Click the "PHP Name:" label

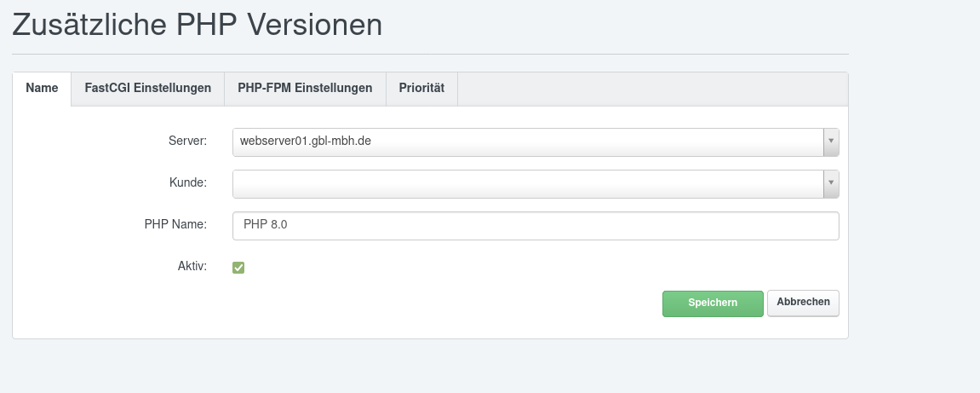click(x=175, y=224)
